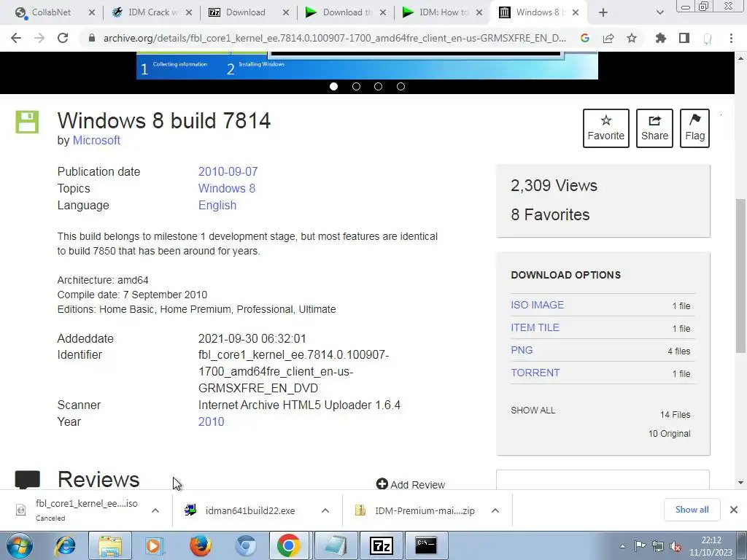Click Show all downloads

tap(692, 510)
